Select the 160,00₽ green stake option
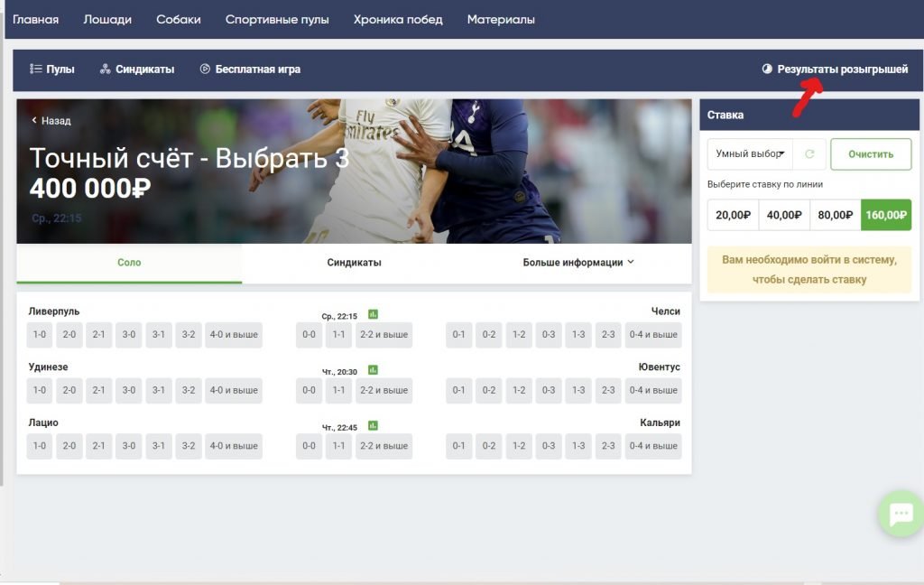 [886, 215]
